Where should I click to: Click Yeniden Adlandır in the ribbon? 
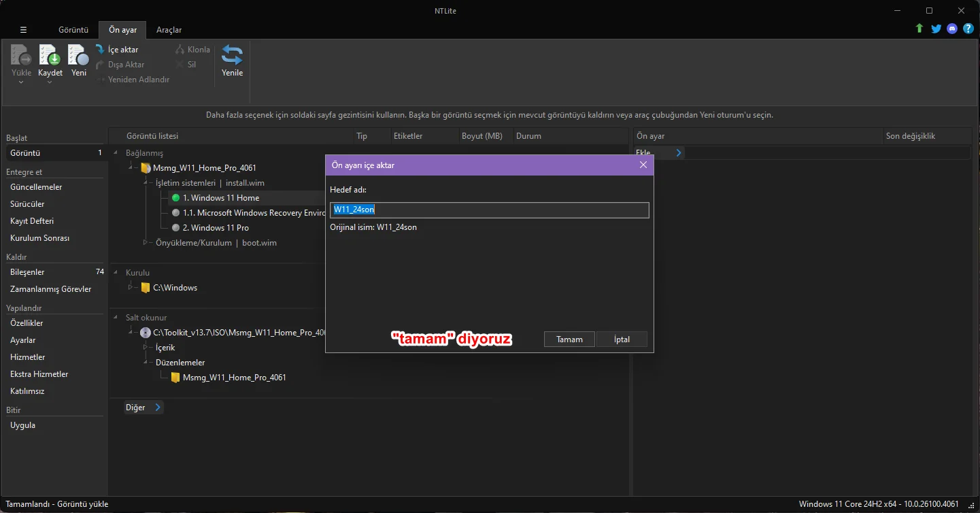133,80
